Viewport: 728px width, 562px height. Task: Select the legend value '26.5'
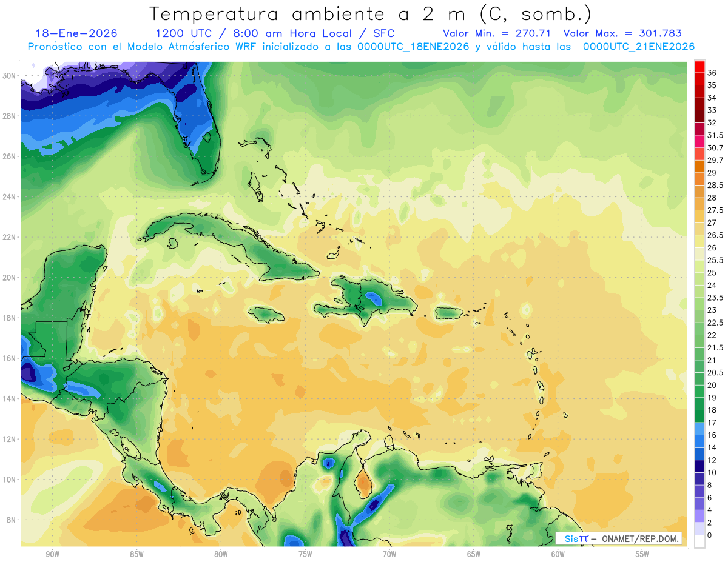pos(715,235)
